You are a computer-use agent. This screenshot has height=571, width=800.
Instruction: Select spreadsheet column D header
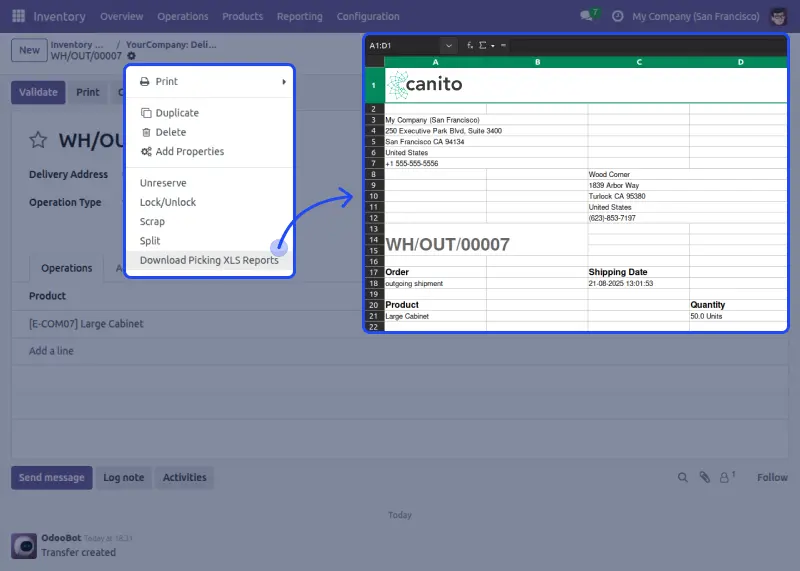(738, 62)
